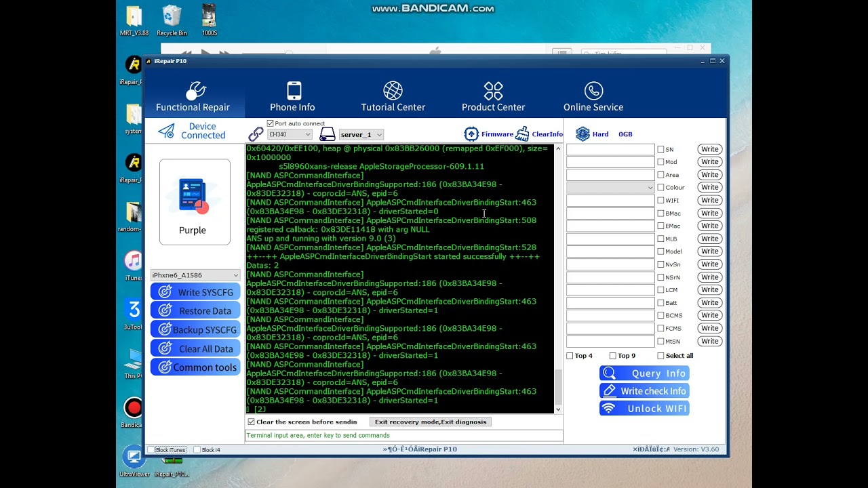The width and height of the screenshot is (868, 488).
Task: Click the Hard disk shield icon
Action: coord(583,134)
